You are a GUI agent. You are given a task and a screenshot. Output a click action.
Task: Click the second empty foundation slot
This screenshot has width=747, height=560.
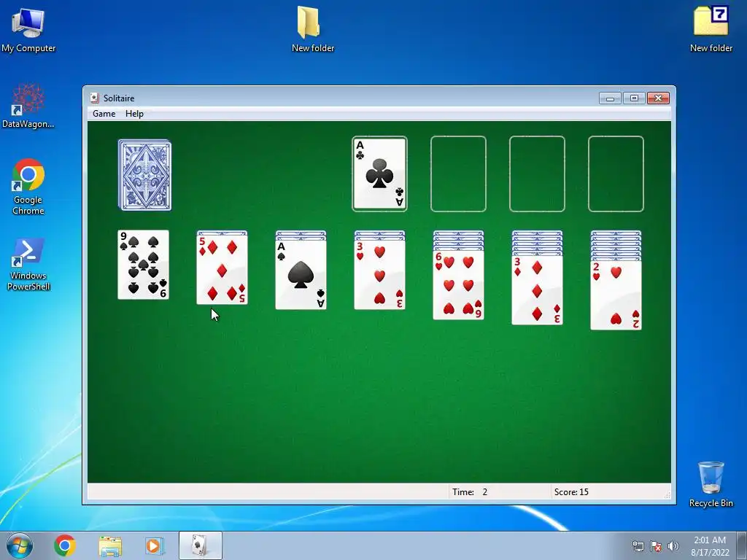coord(458,174)
